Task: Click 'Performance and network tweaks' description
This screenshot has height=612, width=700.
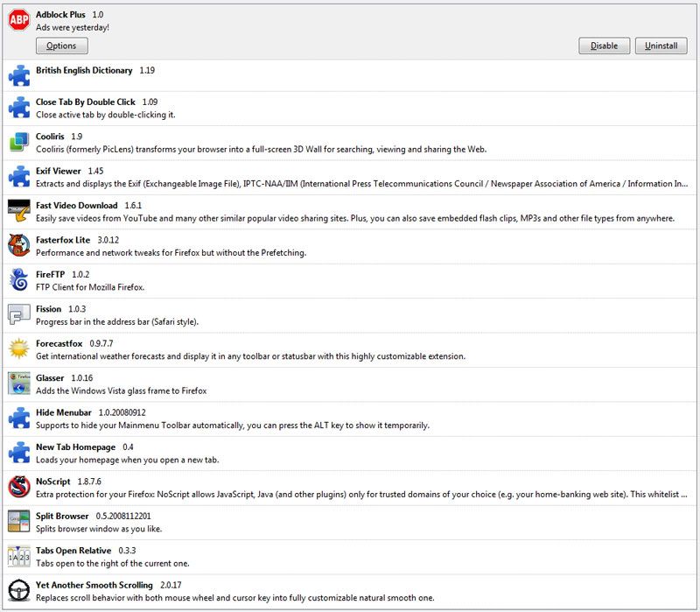Action: pos(171,253)
